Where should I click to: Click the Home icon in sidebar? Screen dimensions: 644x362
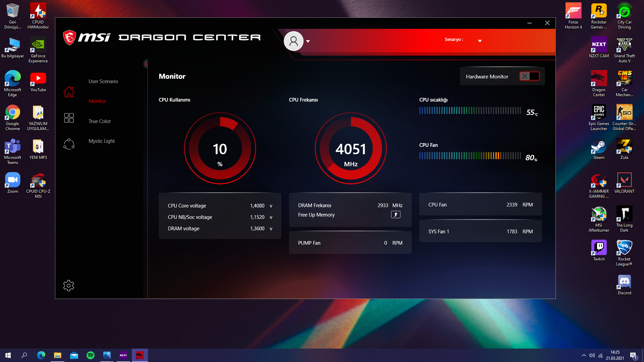[69, 92]
